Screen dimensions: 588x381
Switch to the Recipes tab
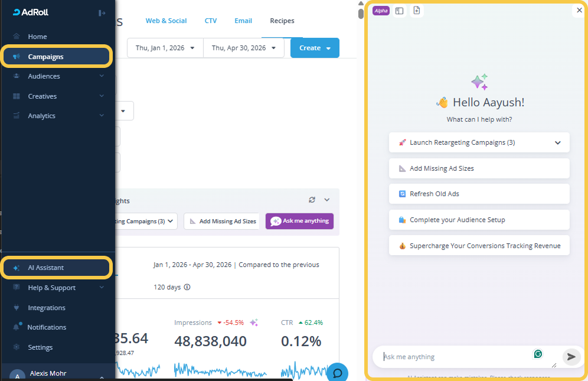tap(282, 21)
